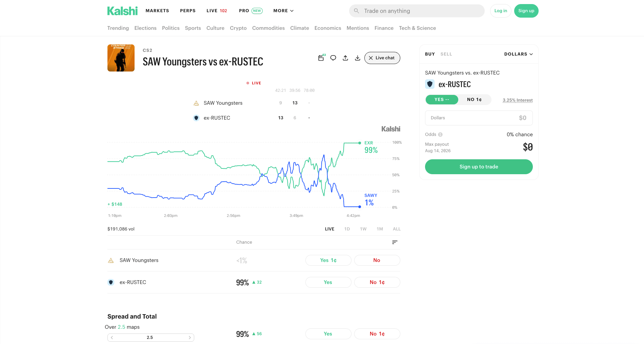Viewport: 644px width, 344px height.
Task: Click the ex-RUSTEC shield icon in trade panel
Action: (430, 84)
